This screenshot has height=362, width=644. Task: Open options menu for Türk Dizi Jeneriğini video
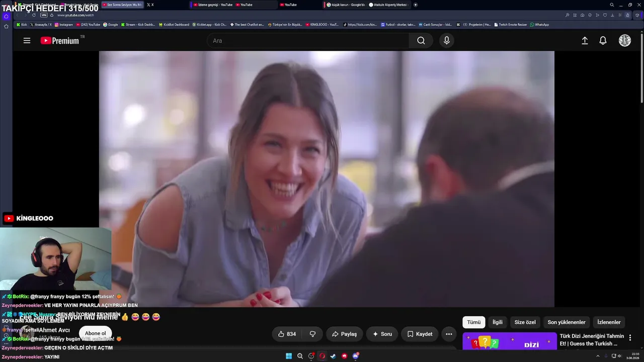[x=630, y=338]
